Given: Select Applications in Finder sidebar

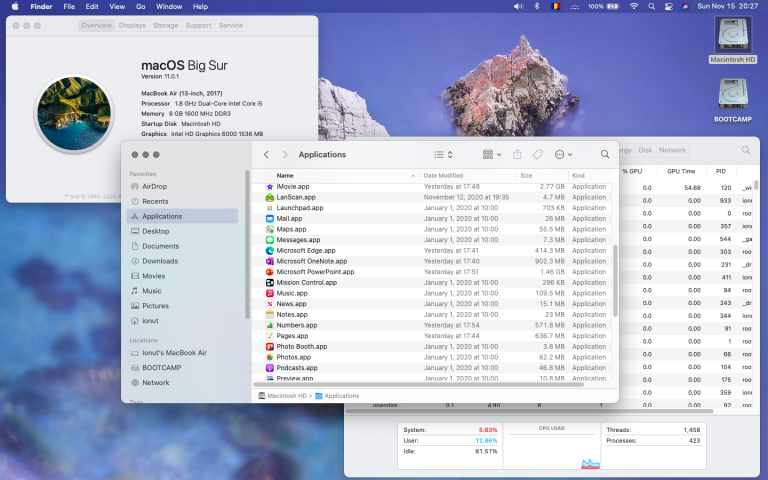Looking at the screenshot, I should pos(182,216).
